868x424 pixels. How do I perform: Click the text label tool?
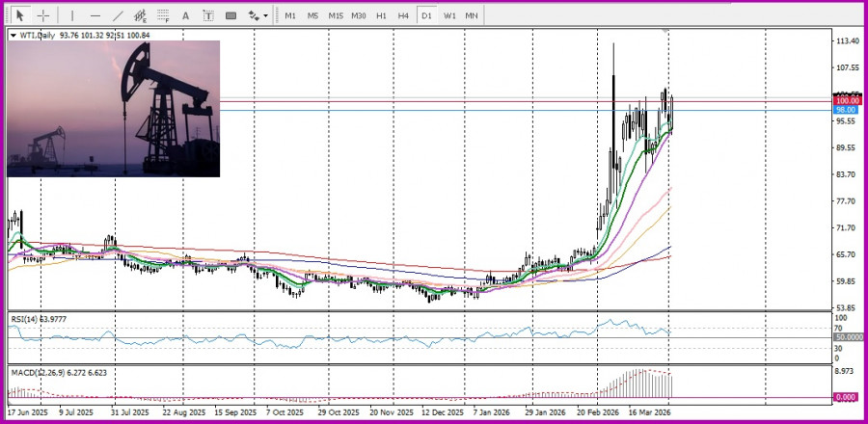pyautogui.click(x=207, y=15)
